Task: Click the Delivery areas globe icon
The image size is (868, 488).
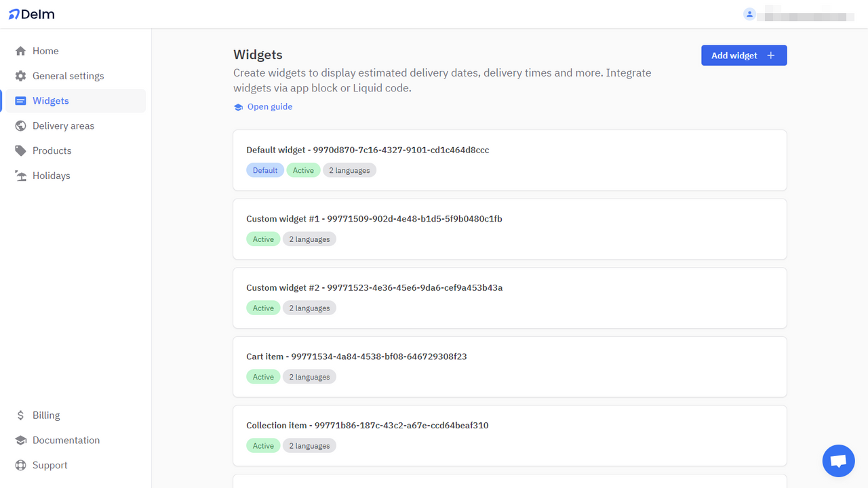Action: [21, 125]
